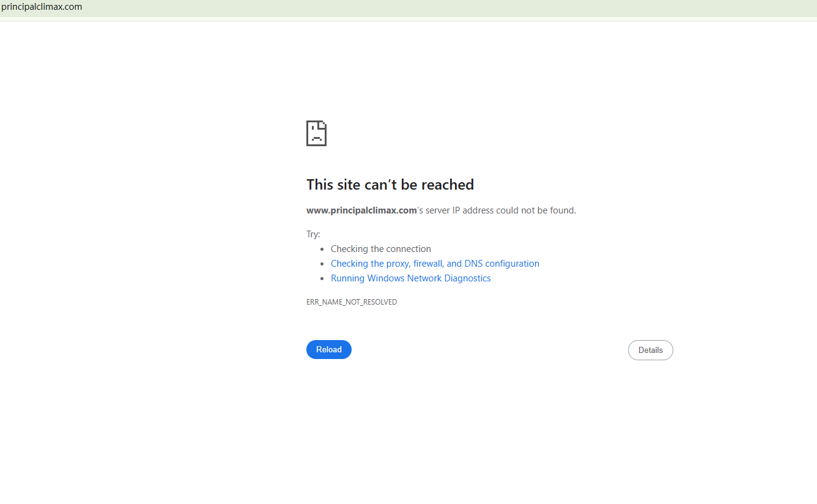Click the bold www.principalclimax.com hostname
The image size is (817, 504).
click(x=361, y=210)
